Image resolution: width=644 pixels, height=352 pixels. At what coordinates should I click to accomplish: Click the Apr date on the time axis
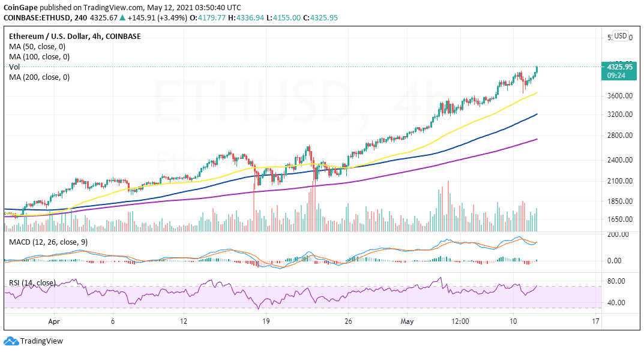click(54, 321)
